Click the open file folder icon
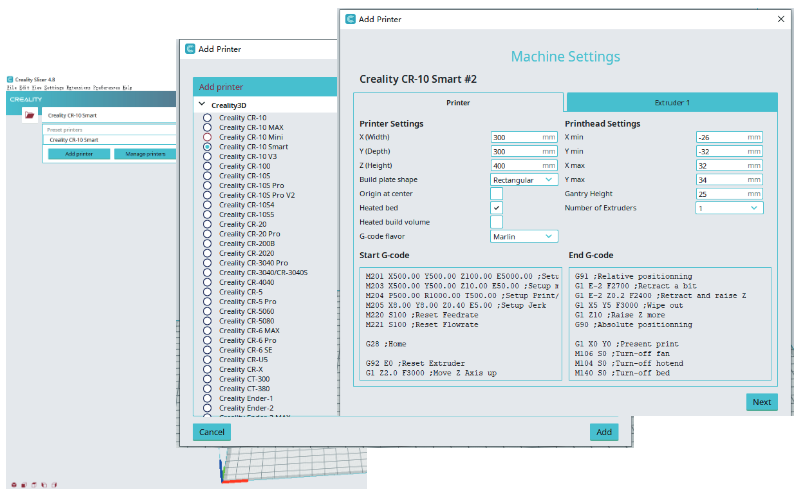Screen dimensions: 802x493 [29, 115]
